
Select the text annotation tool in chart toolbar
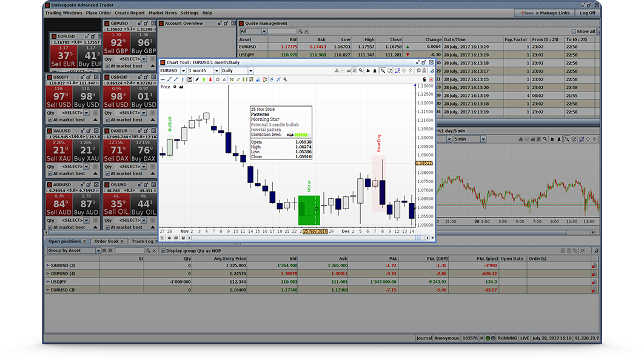[190, 79]
